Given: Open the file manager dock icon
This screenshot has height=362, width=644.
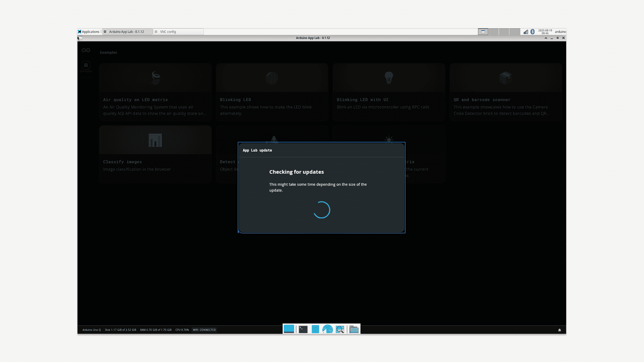Looking at the screenshot, I should pyautogui.click(x=315, y=329).
